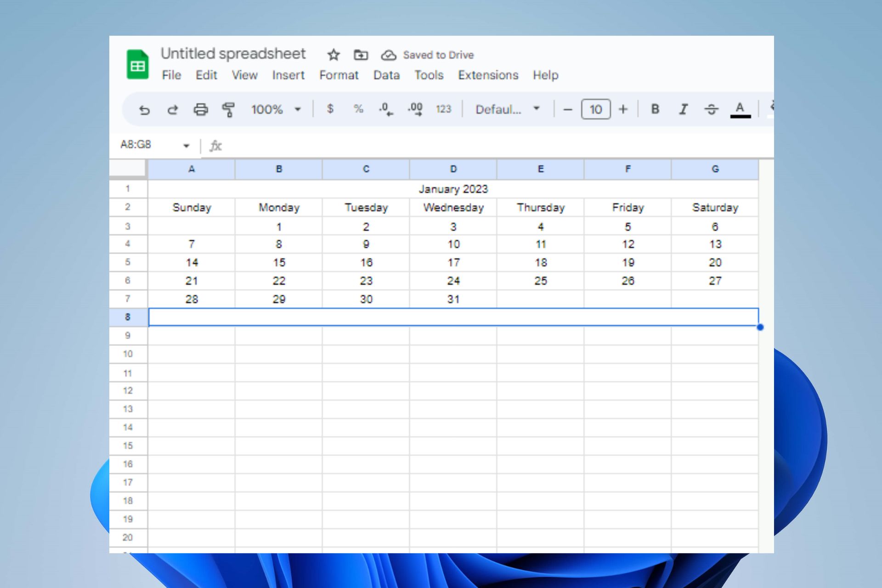Click the increase font size plus button
882x588 pixels.
623,109
